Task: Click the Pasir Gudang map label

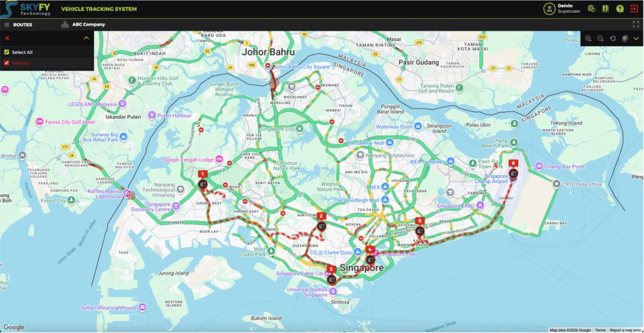Action: point(419,62)
